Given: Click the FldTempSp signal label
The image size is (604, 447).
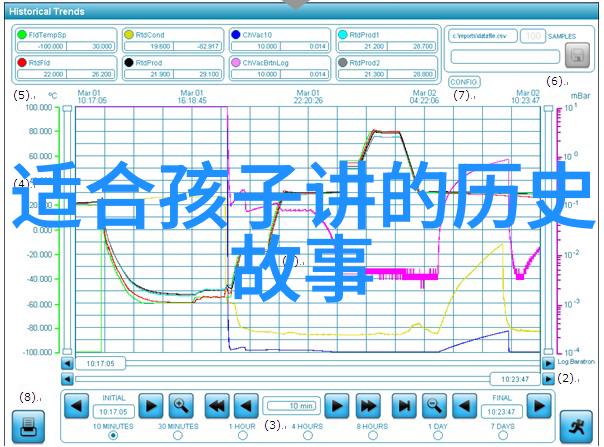Looking at the screenshot, I should pyautogui.click(x=47, y=35).
